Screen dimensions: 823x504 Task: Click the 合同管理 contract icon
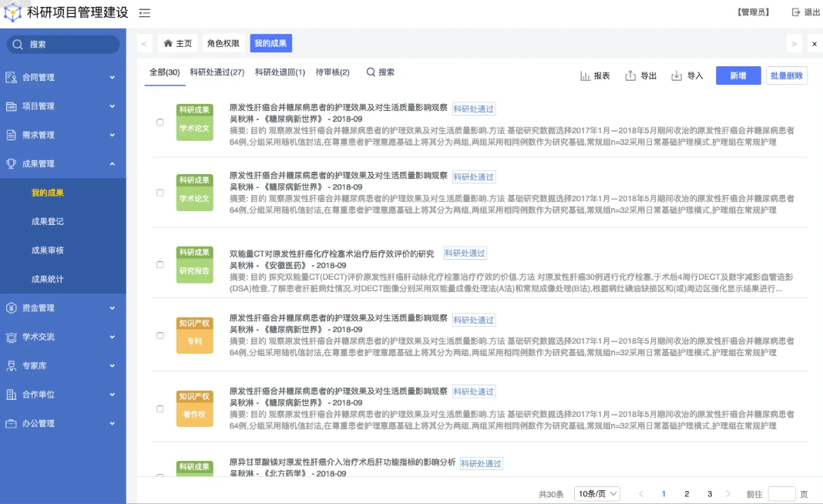(x=11, y=77)
